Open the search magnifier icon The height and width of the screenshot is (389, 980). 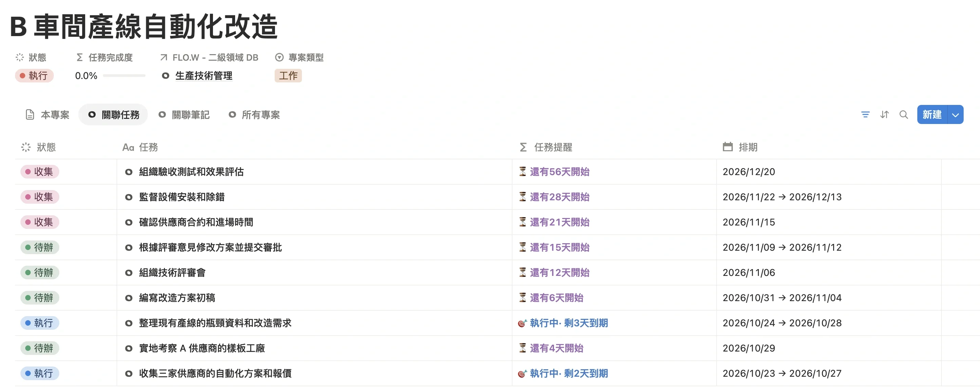click(x=904, y=114)
